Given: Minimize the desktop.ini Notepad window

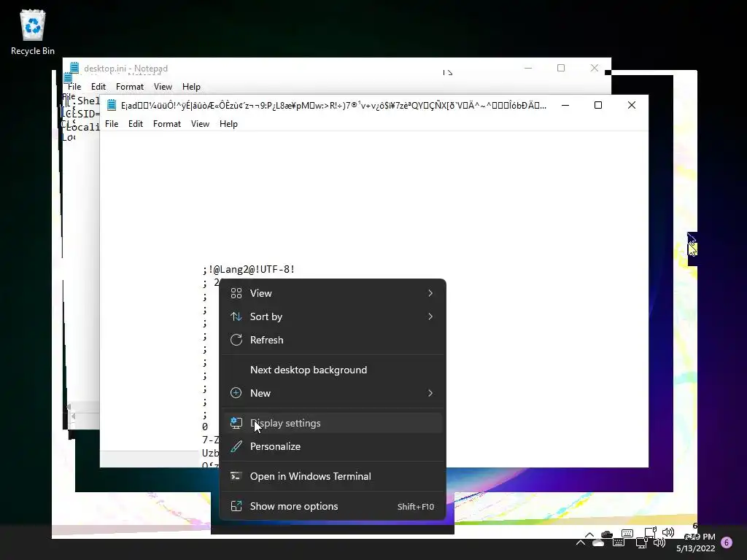Looking at the screenshot, I should (528, 68).
